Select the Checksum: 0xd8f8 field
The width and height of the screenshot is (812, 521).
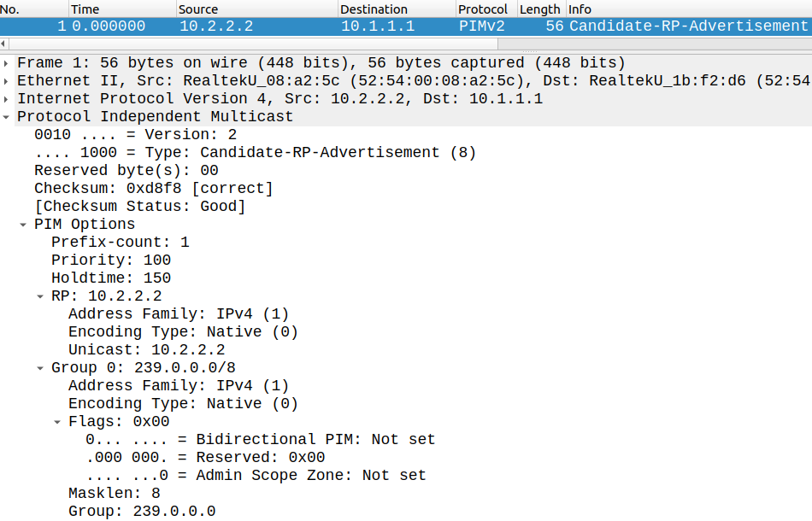click(x=153, y=189)
